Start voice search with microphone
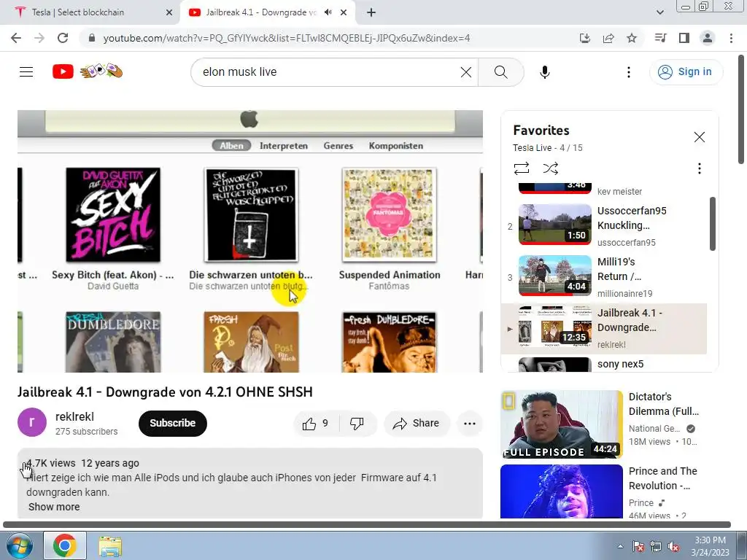The width and height of the screenshot is (747, 560). click(x=544, y=72)
